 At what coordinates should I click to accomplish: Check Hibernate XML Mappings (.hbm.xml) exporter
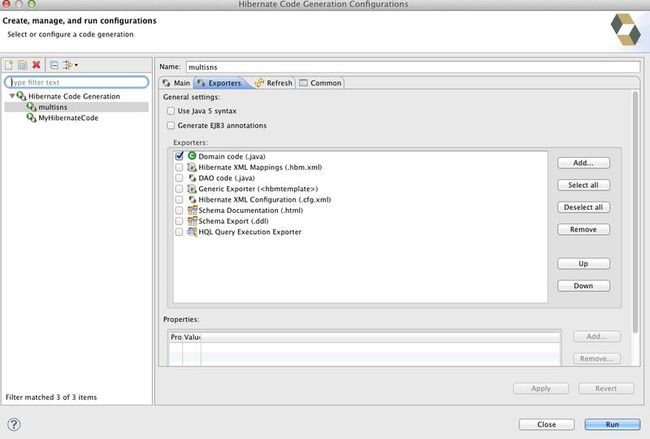(179, 167)
